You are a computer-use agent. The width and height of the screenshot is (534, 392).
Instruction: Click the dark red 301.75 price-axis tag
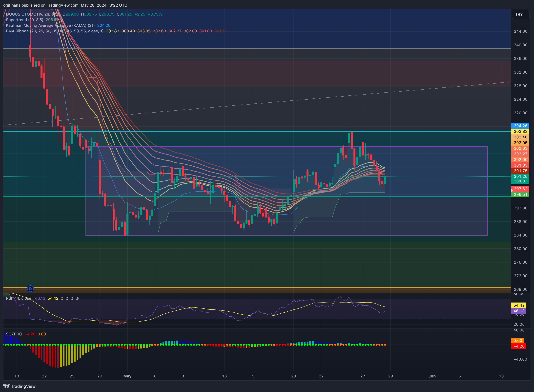[520, 171]
